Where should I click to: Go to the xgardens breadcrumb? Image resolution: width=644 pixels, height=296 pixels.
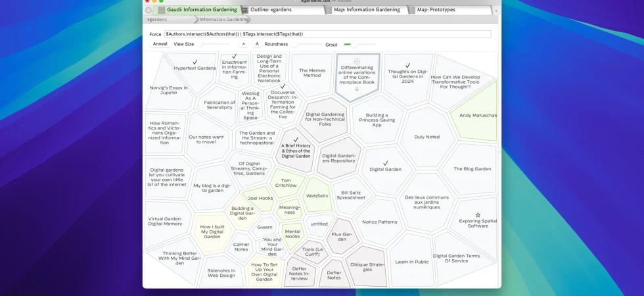click(x=157, y=19)
